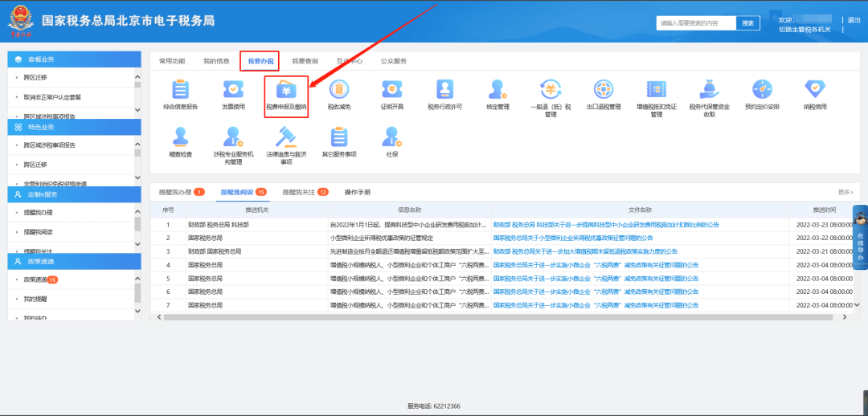Open 综合信息报告 icon
The height and width of the screenshot is (416, 868).
(181, 91)
